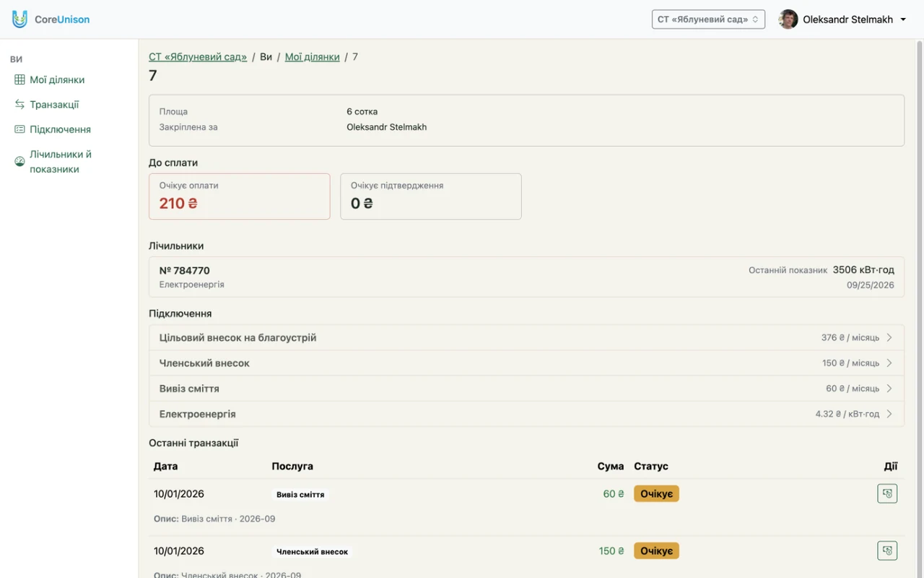This screenshot has height=578, width=924.
Task: Click the Опис: Вивіз сміття · 2026-09 description
Action: (x=214, y=519)
